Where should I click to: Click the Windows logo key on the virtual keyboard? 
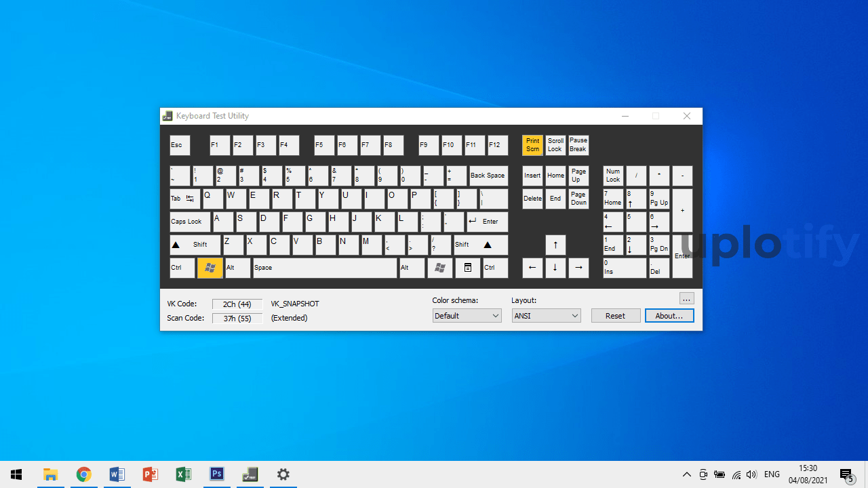pyautogui.click(x=210, y=268)
